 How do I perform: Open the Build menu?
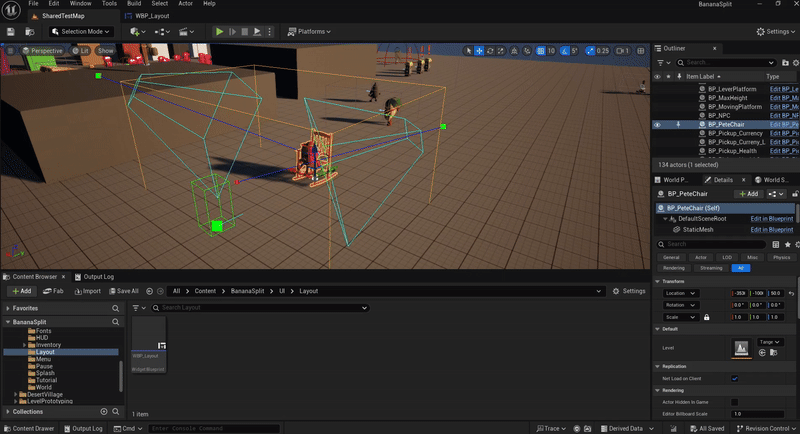[x=133, y=4]
